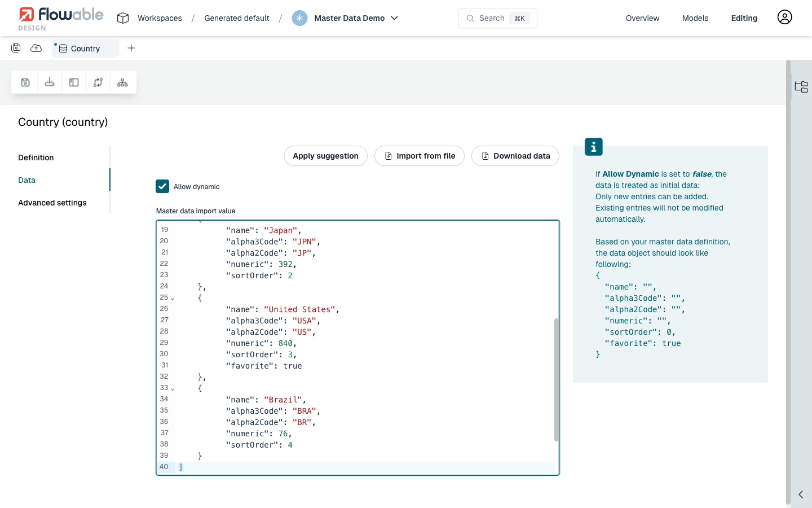Click the Import from file button

pyautogui.click(x=420, y=156)
